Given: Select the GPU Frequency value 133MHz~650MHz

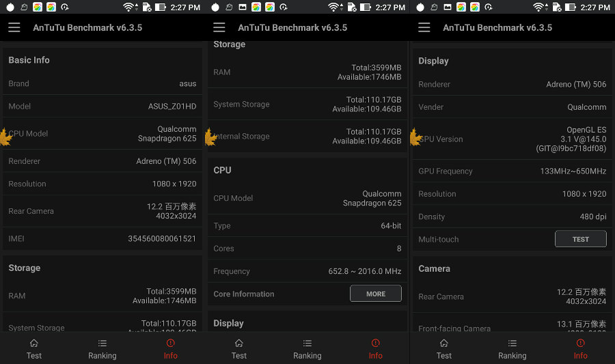Looking at the screenshot, I should (x=573, y=171).
